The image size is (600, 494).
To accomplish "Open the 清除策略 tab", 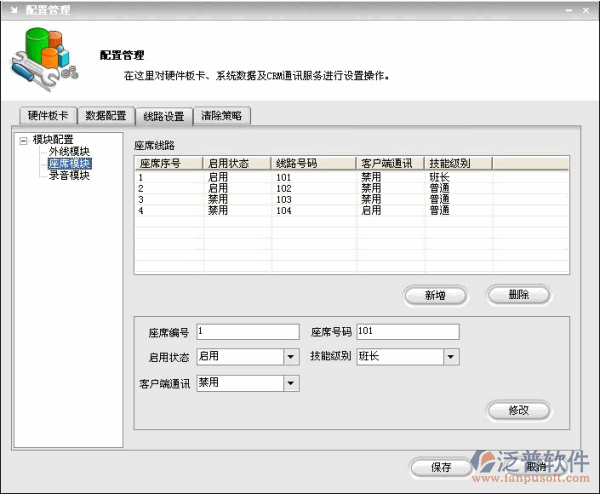I will 222,116.
